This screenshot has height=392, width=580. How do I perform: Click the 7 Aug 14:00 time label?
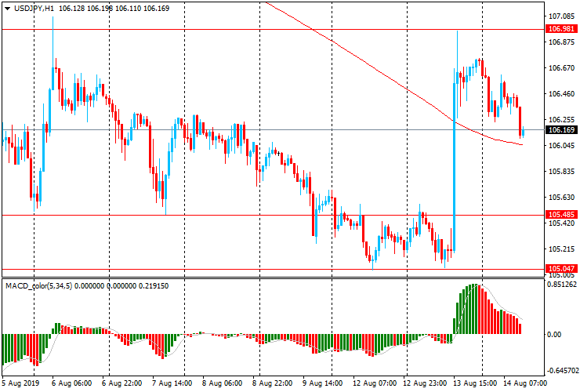[172, 383]
